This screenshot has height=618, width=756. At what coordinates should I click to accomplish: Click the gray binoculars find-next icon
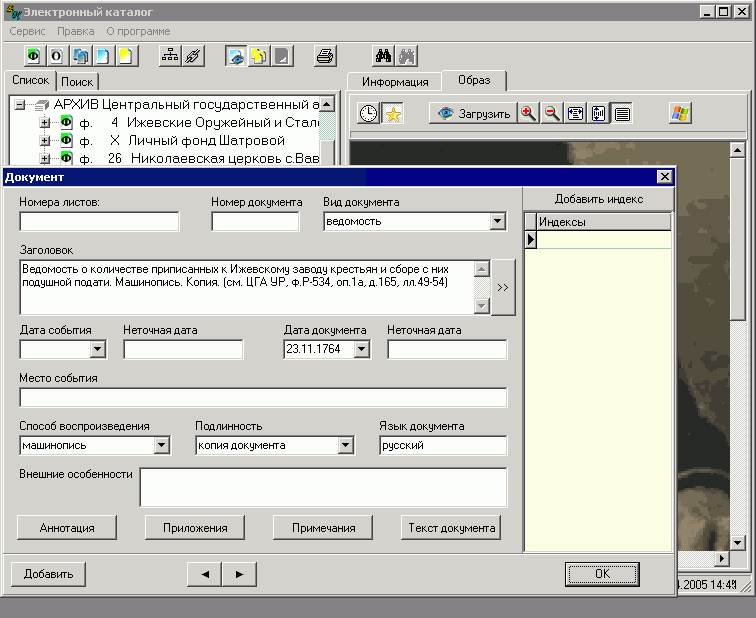406,56
